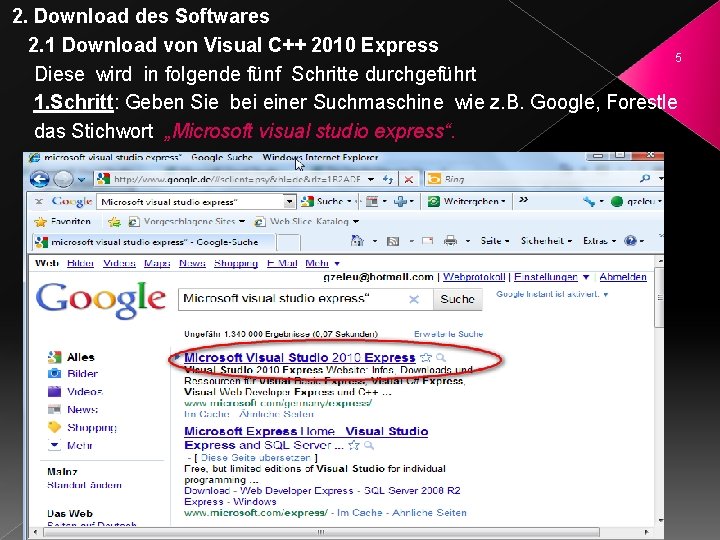The height and width of the screenshot is (540, 720).
Task: Click the browser Back arrow button
Action: 40,179
